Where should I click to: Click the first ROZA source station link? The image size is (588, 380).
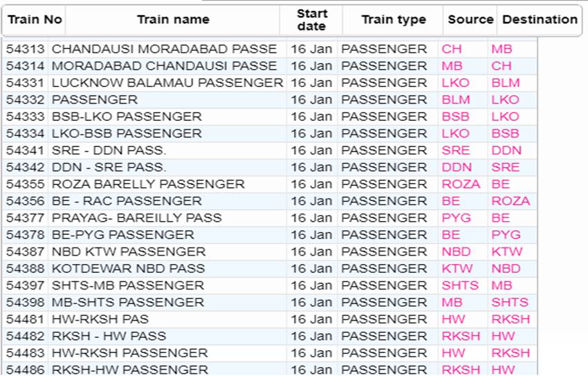tap(461, 184)
